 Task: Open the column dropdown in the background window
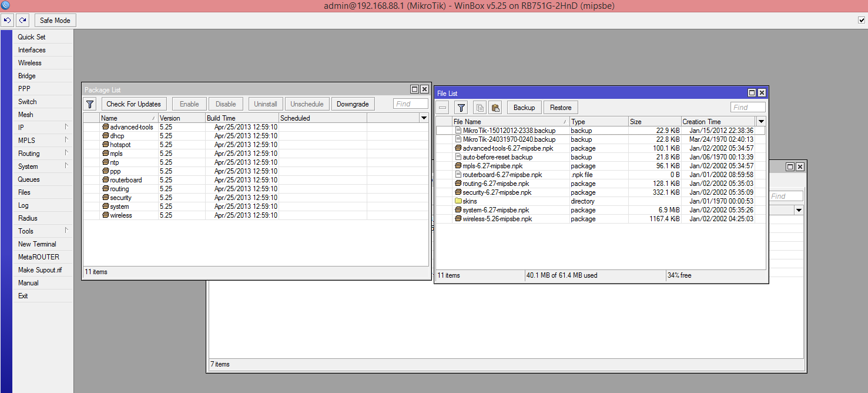[x=799, y=210]
